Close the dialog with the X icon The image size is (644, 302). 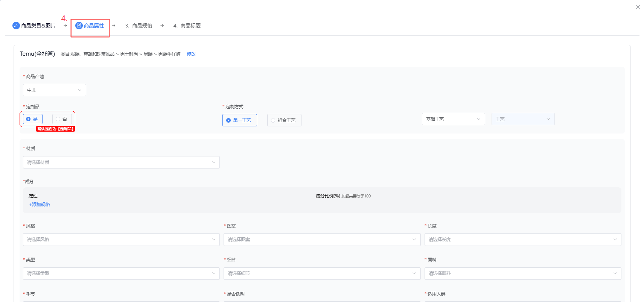coord(638,7)
